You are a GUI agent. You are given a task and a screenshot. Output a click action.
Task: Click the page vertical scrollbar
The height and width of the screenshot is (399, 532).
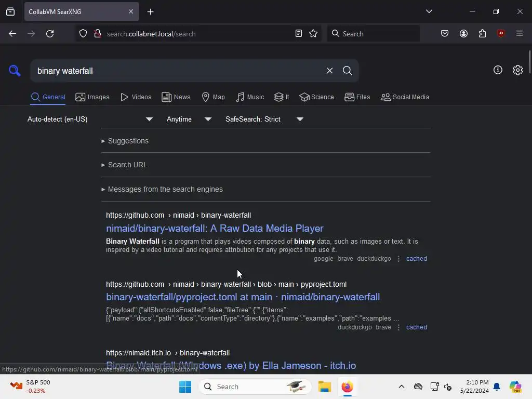click(529, 61)
